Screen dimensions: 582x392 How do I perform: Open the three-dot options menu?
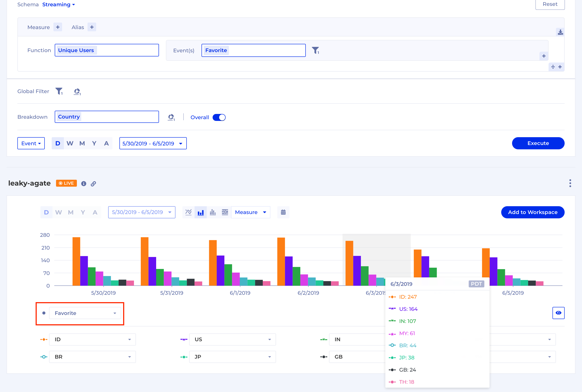click(570, 183)
